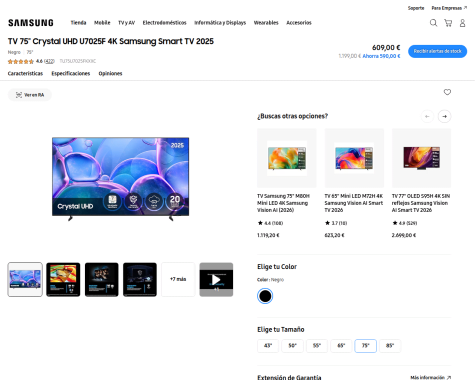Screen dimensions: 475x380
Task: Open the Wearables menu
Action: tap(266, 23)
